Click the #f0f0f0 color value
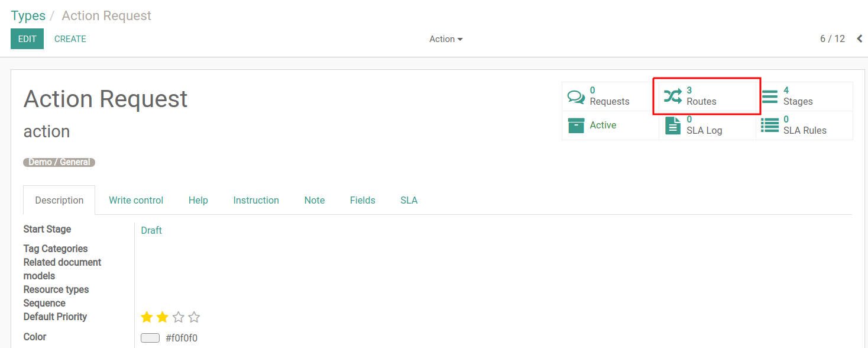 [182, 338]
